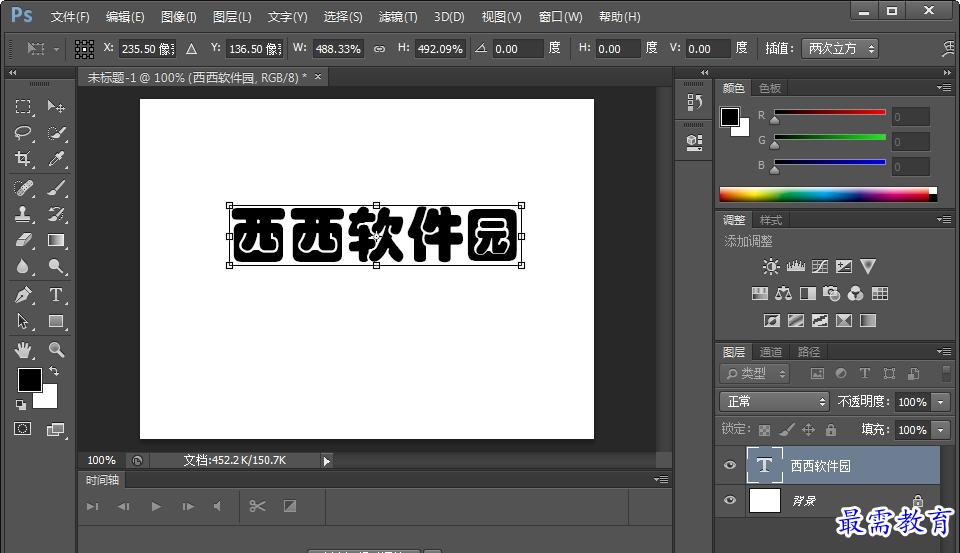
Task: Open the 正常 blend mode dropdown
Action: point(774,402)
